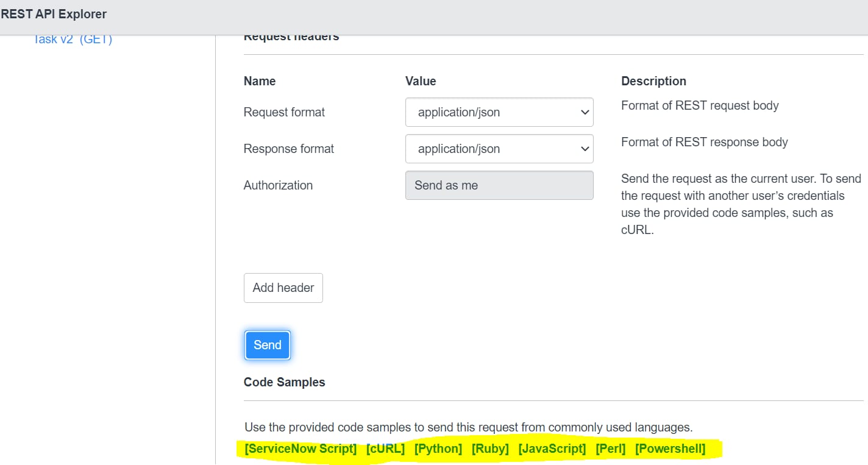Image resolution: width=868 pixels, height=465 pixels.
Task: Open the Python code sample
Action: 438,449
